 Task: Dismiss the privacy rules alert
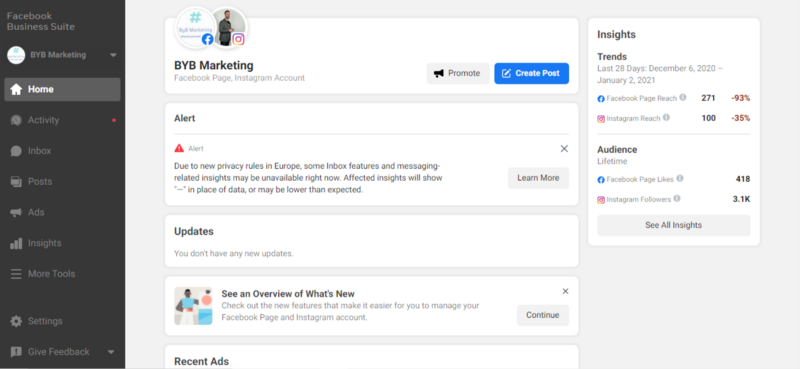[564, 149]
